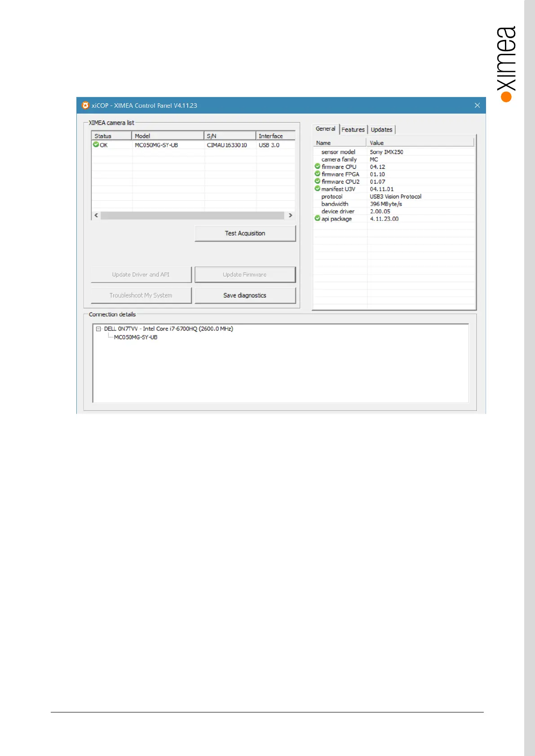535x756 pixels.
Task: Click the device driver row name
Action: (338, 211)
